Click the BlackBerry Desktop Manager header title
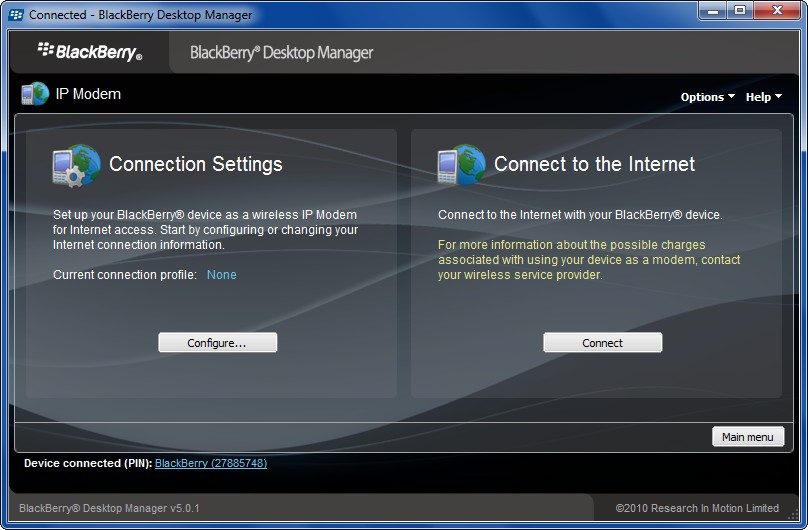 pos(281,53)
